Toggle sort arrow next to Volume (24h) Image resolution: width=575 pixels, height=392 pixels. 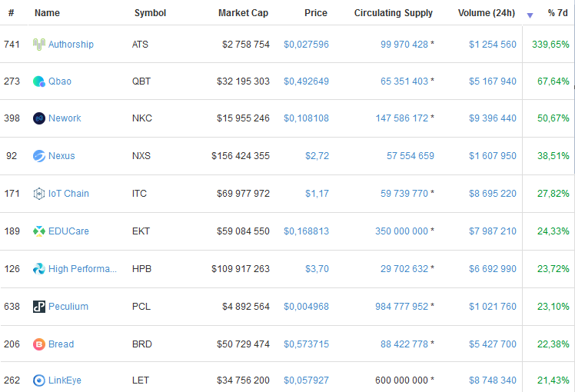pyautogui.click(x=530, y=15)
